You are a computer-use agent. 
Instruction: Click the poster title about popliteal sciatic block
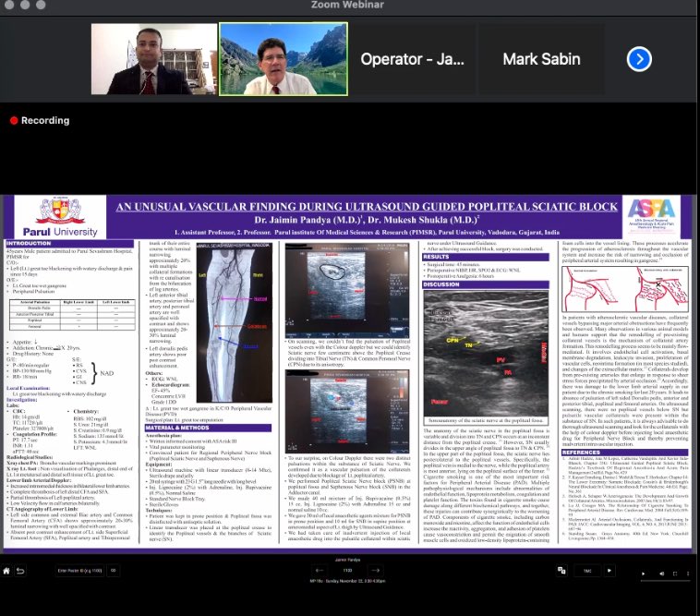367,207
